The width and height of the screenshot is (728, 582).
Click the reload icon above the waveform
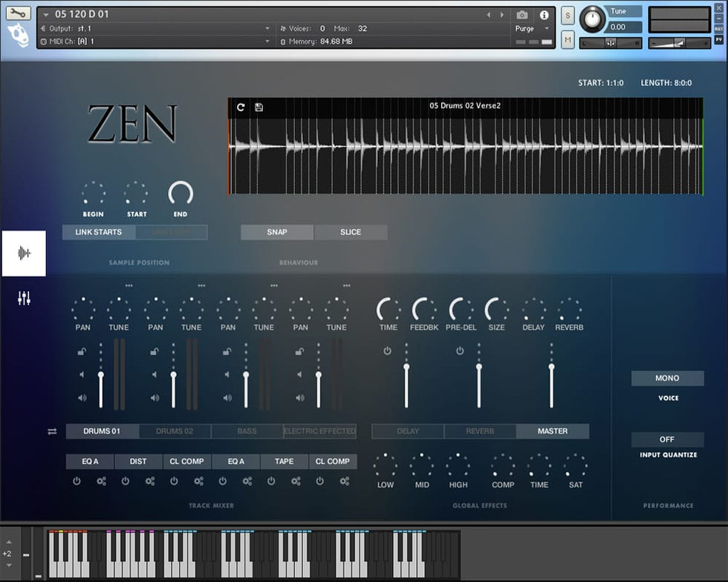[241, 107]
